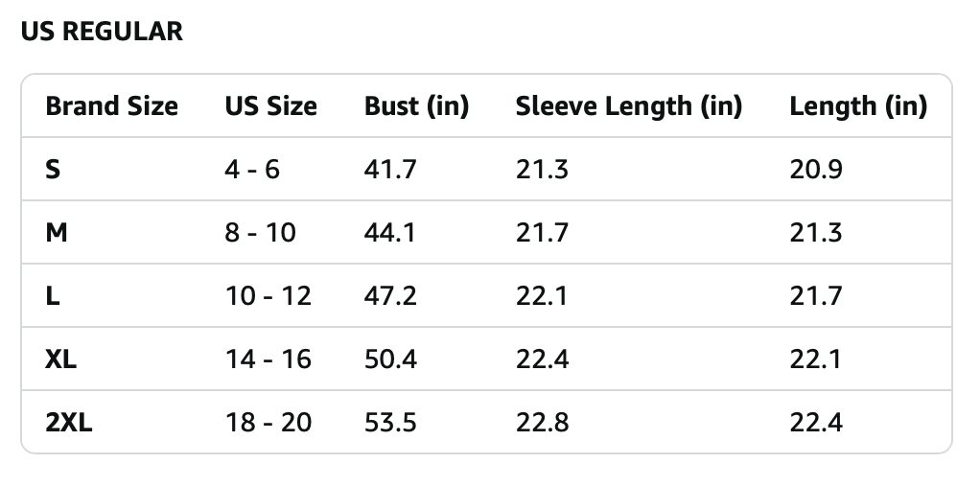Click the 2XL brand size cell
The width and height of the screenshot is (980, 487).
coord(69,423)
